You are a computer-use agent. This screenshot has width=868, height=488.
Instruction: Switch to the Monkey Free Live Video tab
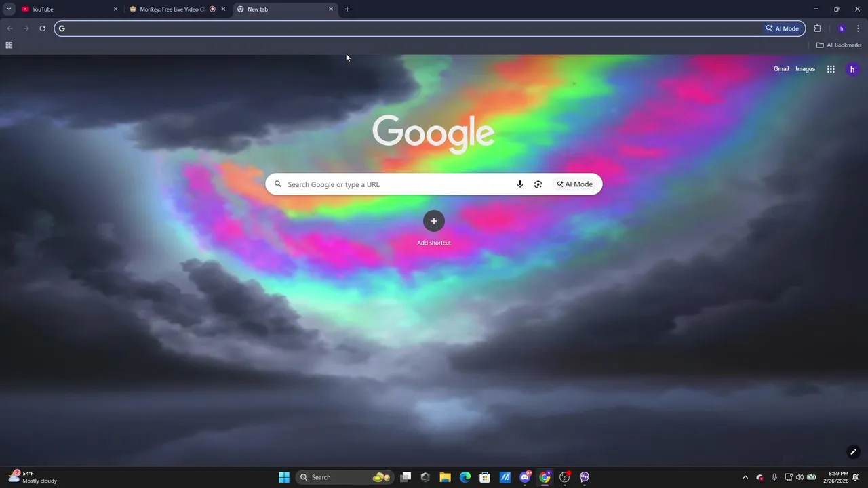178,9
